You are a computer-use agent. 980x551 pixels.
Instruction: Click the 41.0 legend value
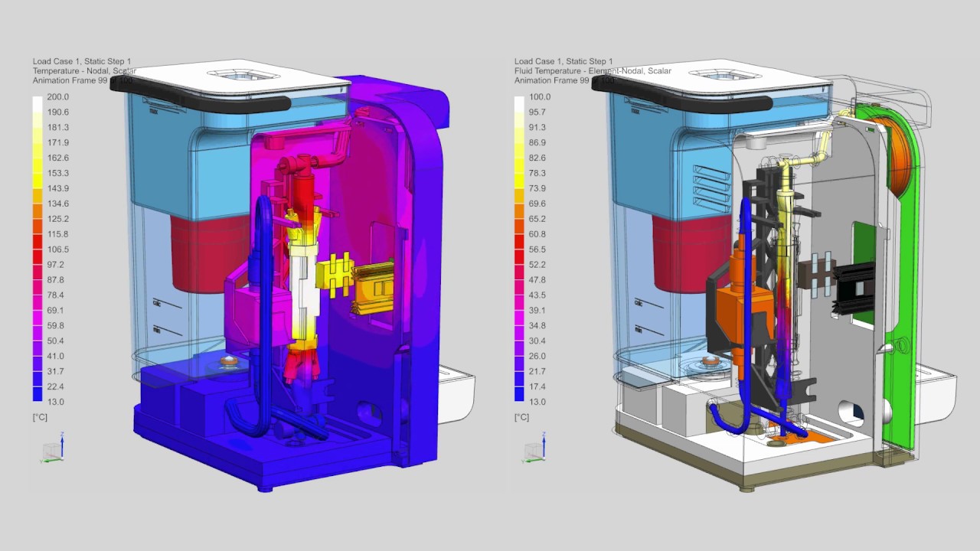[x=56, y=357]
